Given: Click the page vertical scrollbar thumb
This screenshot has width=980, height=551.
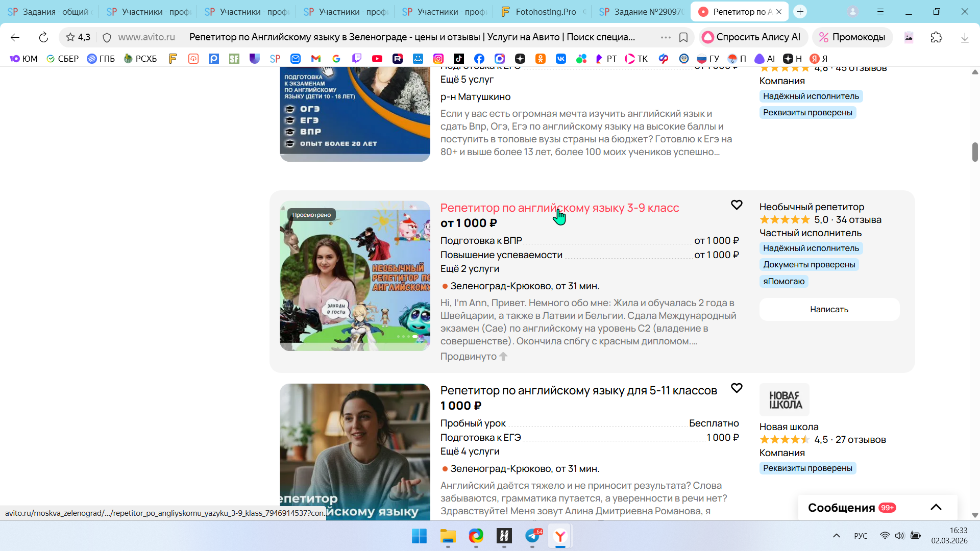Looking at the screenshot, I should (974, 152).
